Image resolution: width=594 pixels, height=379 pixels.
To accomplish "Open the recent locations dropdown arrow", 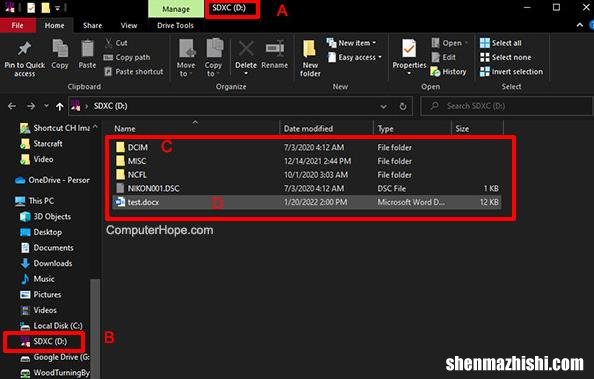I will click(46, 106).
